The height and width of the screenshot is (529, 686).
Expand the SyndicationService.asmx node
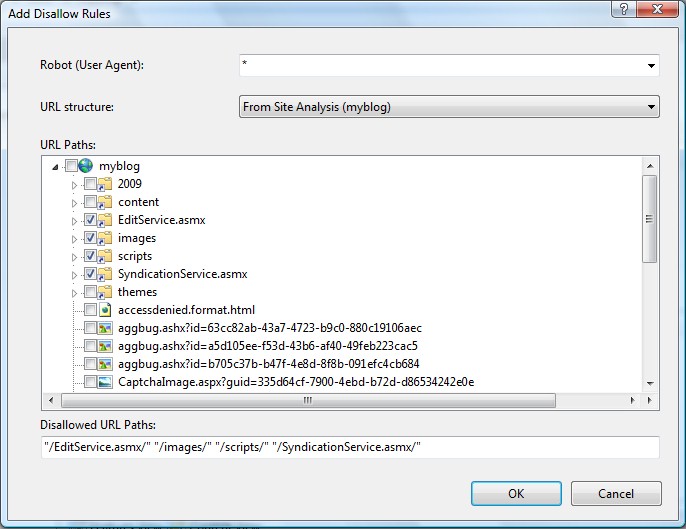tap(74, 275)
